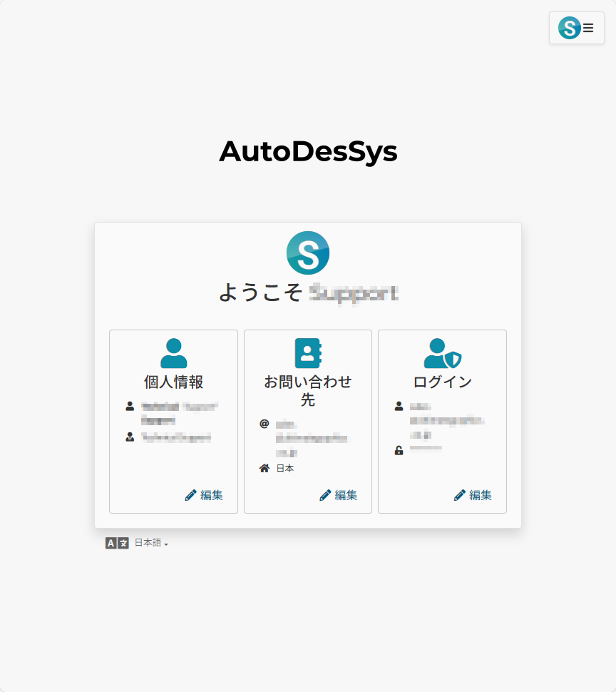Edit the お問い合わせ先 section
This screenshot has height=692, width=616.
point(339,495)
